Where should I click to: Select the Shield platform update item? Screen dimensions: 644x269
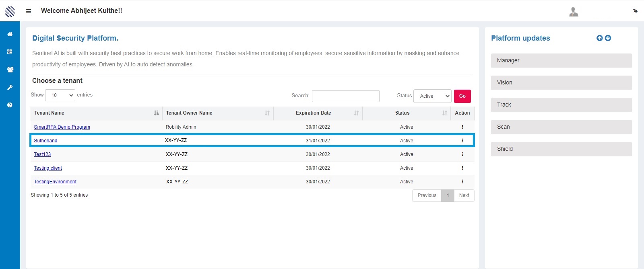pos(561,149)
